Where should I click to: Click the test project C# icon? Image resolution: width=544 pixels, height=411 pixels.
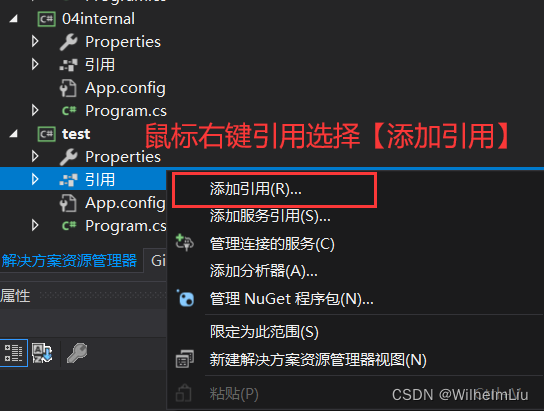(x=46, y=134)
